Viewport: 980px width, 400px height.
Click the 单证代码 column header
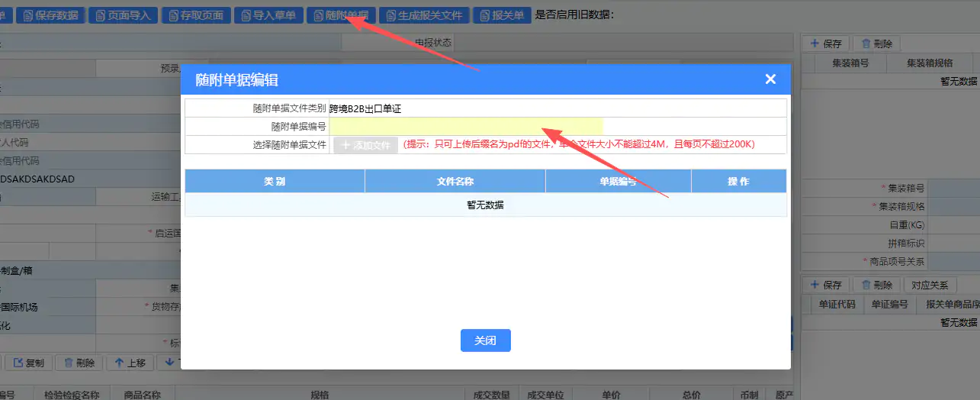click(x=837, y=304)
